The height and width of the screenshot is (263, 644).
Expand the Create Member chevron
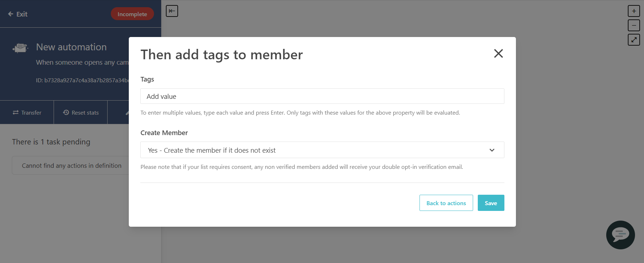click(x=492, y=150)
